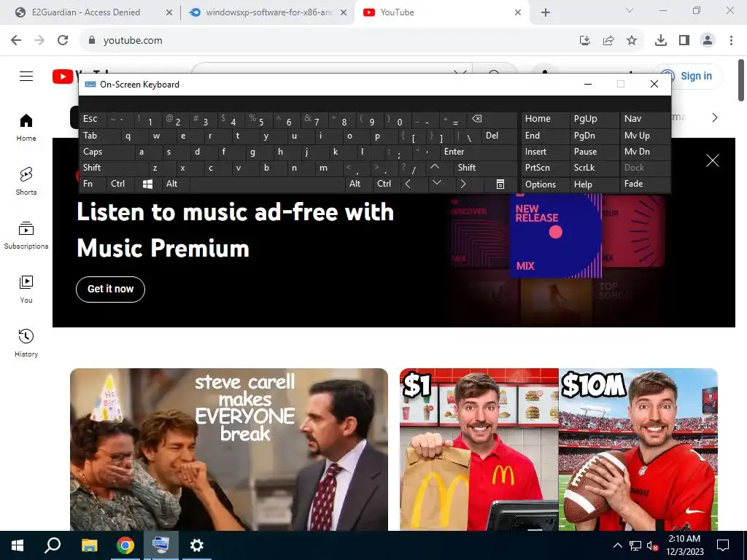Open Chrome three-dot menu
Viewport: 747px width, 560px height.
731,41
